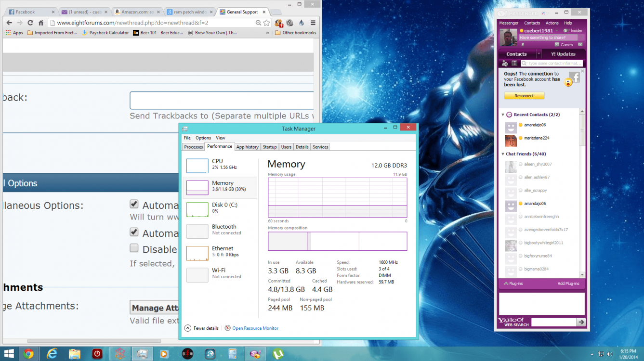Screen dimensions: 644x361
Task: Open the keypad grid icon in Yahoo Messenger
Action: tap(514, 63)
